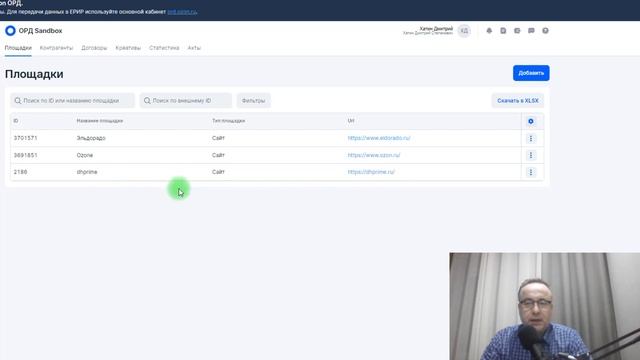This screenshot has width=640, height=360.
Task: Open row actions menu for dhprime
Action: click(x=531, y=172)
